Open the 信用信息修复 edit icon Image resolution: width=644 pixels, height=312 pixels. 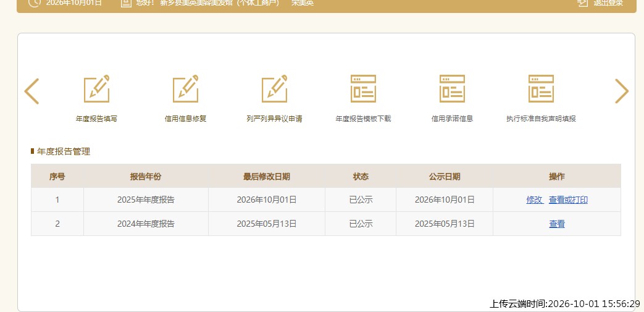tap(185, 89)
